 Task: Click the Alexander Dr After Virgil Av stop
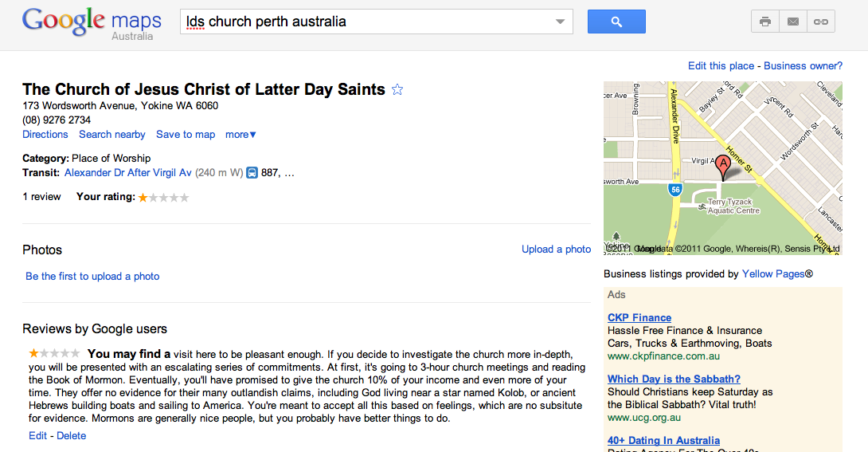[128, 172]
